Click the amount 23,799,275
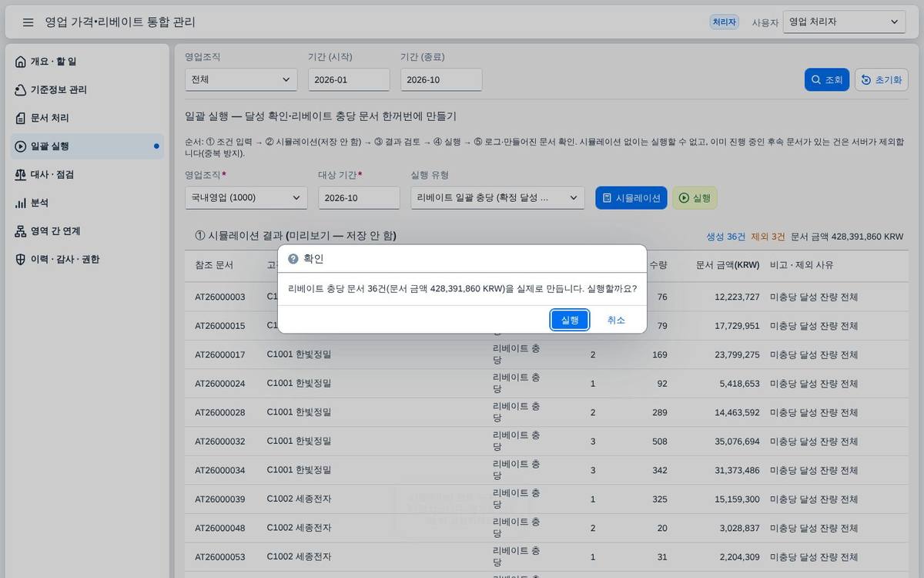924x578 pixels. click(737, 355)
